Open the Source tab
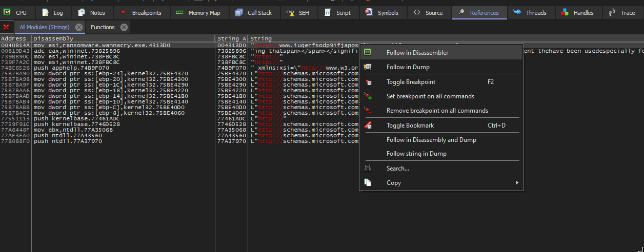 click(429, 13)
